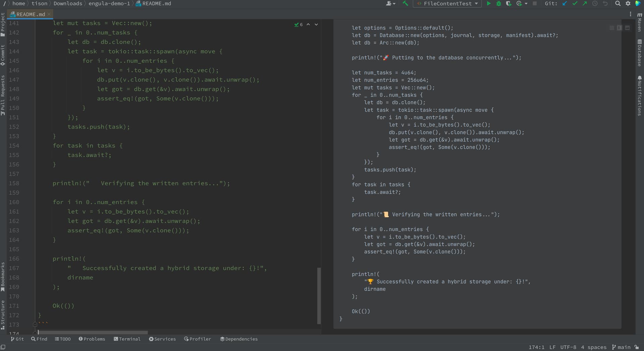Close the README.md tab
Screen dimensions: 644x351
pos(49,14)
